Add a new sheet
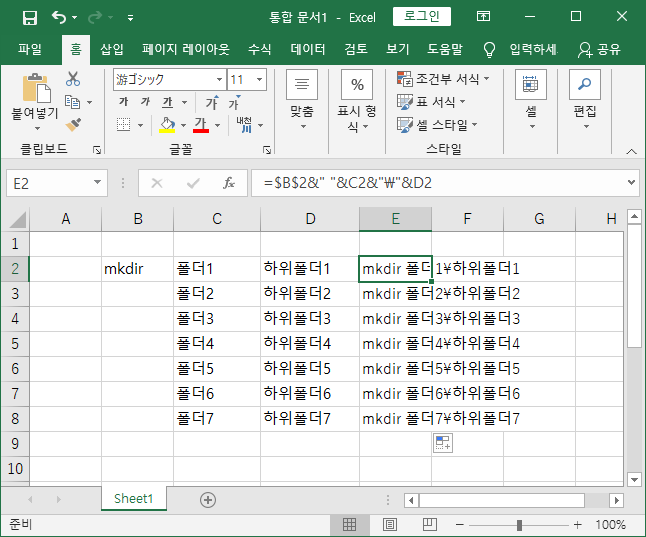The width and height of the screenshot is (646, 537). coord(208,500)
